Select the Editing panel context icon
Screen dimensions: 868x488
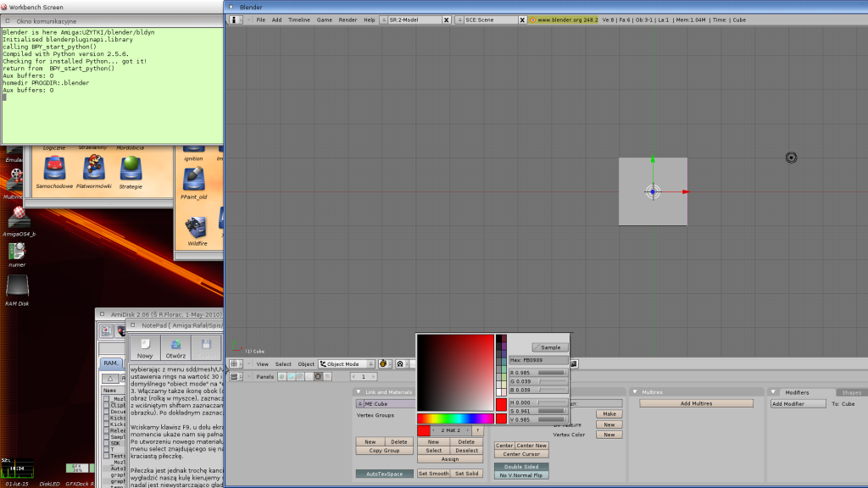(x=319, y=377)
